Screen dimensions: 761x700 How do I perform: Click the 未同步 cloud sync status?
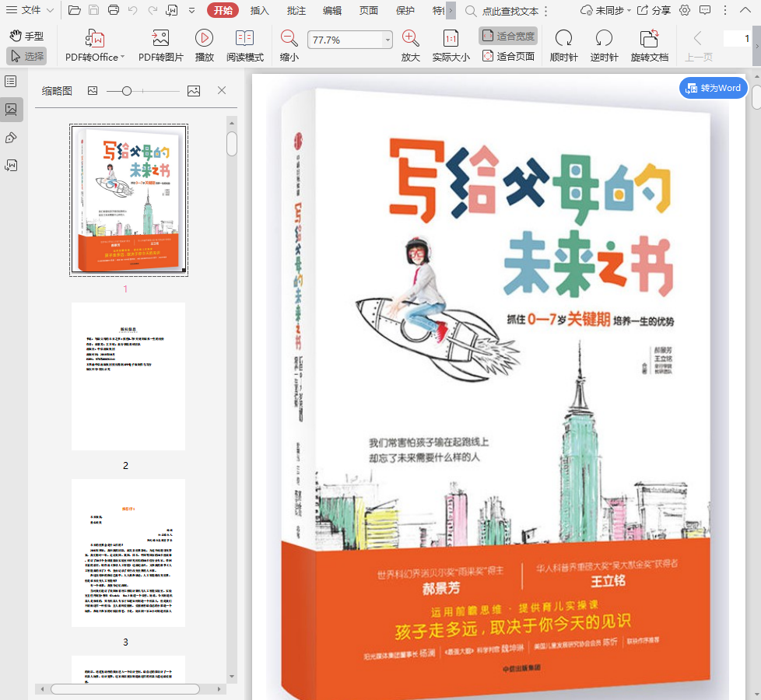tap(605, 10)
